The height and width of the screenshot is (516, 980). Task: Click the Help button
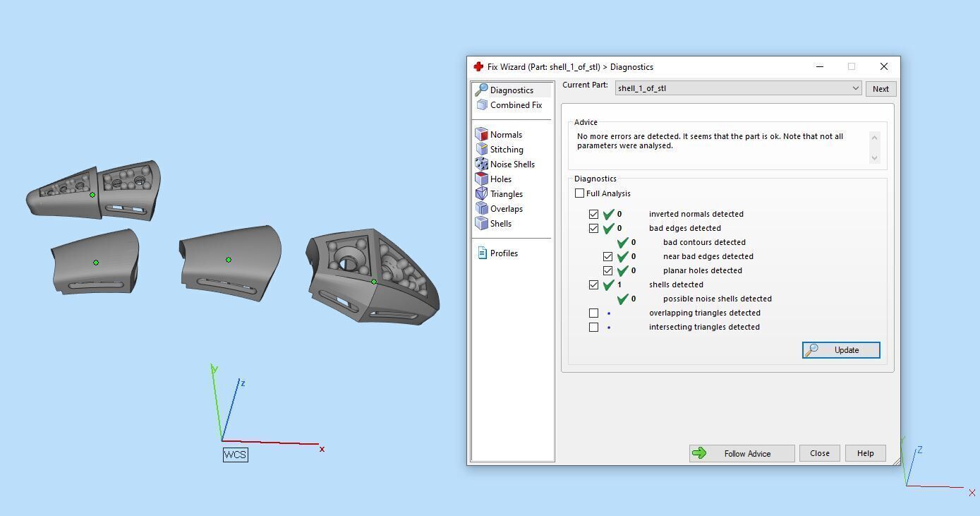coord(866,453)
